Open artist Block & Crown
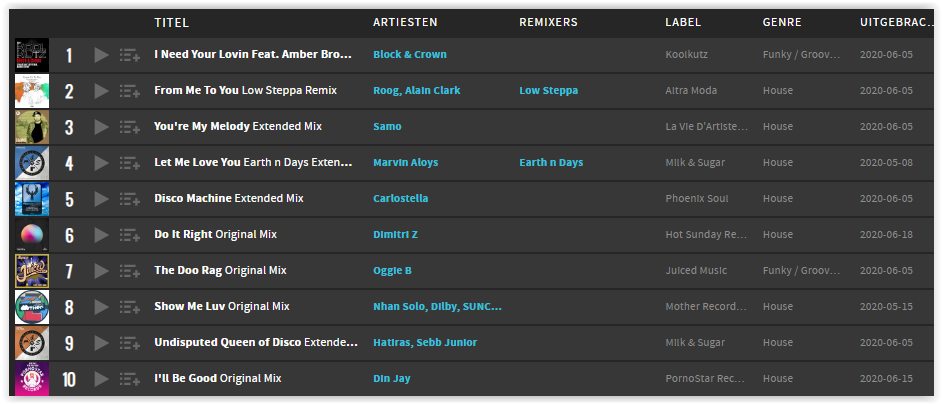The width and height of the screenshot is (942, 404). [410, 54]
